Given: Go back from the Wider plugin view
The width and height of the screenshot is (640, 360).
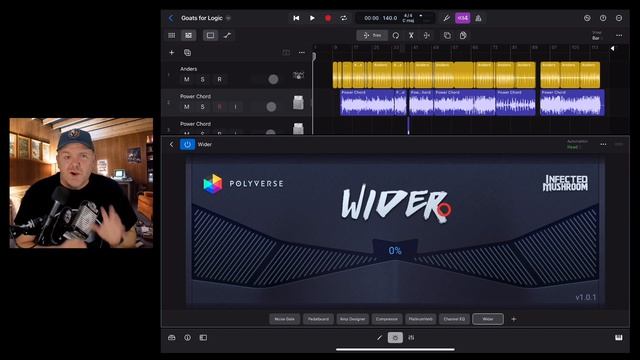Looking at the screenshot, I should tap(171, 144).
